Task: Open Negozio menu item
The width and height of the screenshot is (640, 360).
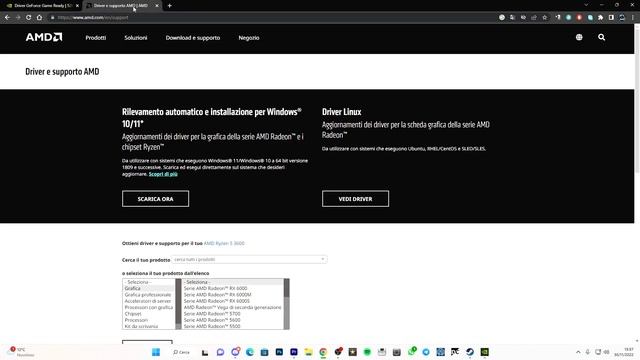Action: tap(249, 38)
